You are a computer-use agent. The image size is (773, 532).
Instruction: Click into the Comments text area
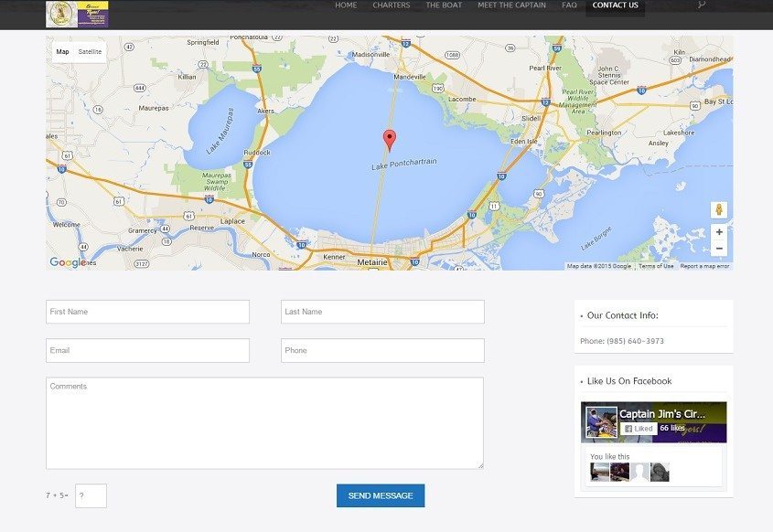264,423
